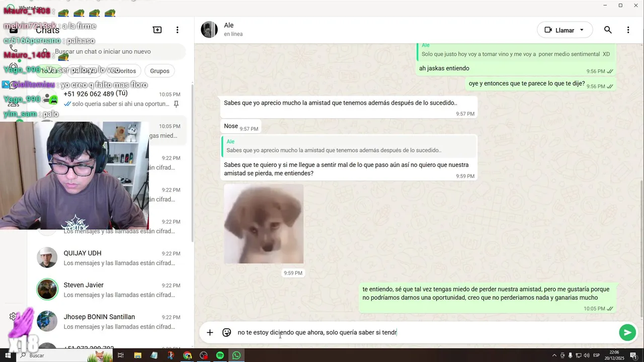Click the te entiendo sent message
644x362 pixels.
(x=488, y=299)
